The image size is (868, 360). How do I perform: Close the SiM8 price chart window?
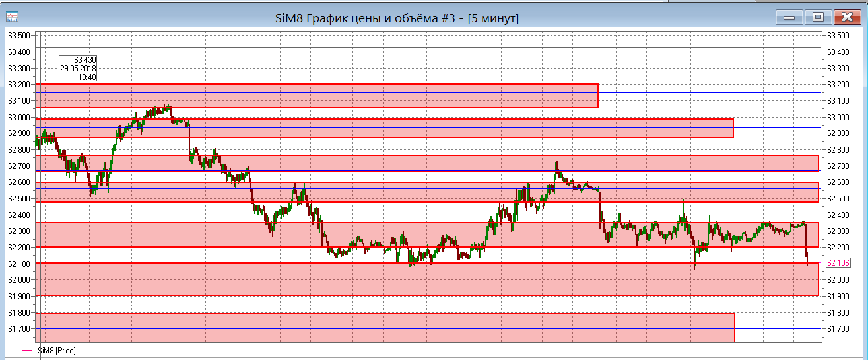pyautogui.click(x=846, y=17)
